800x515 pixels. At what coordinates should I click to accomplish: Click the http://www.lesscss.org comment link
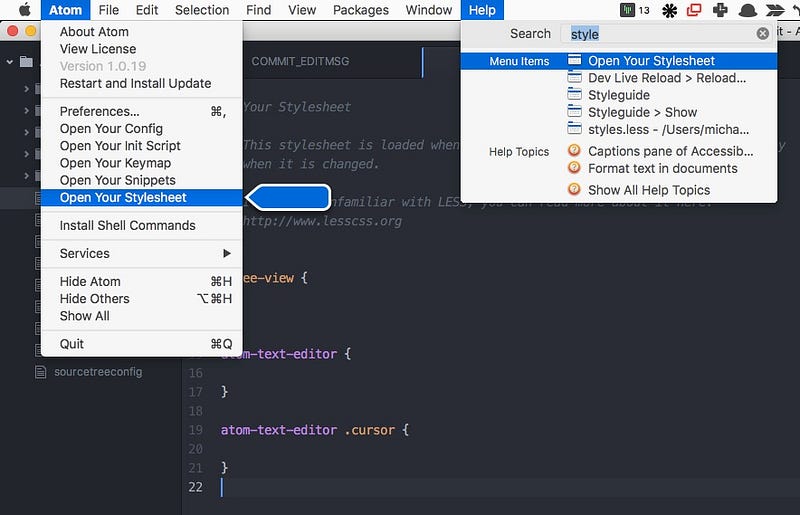(x=322, y=221)
